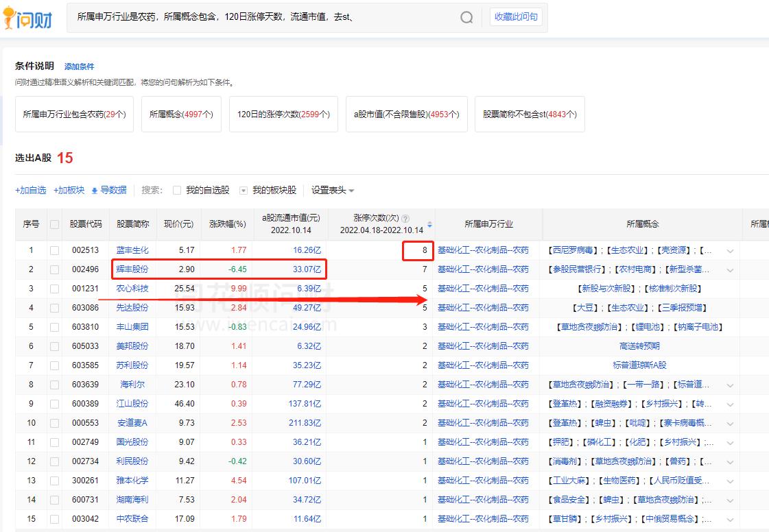Expand concepts for 海利尔 row
The image size is (769, 532).
tap(731, 385)
